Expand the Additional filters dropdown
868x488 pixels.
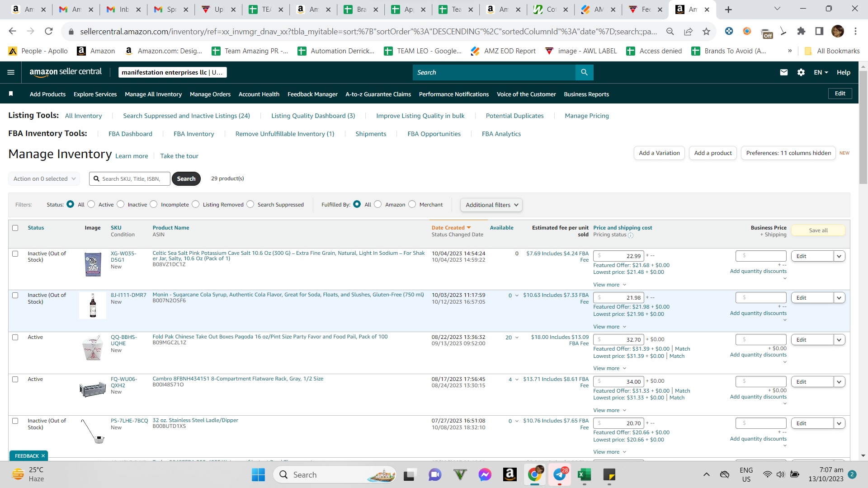pos(491,205)
